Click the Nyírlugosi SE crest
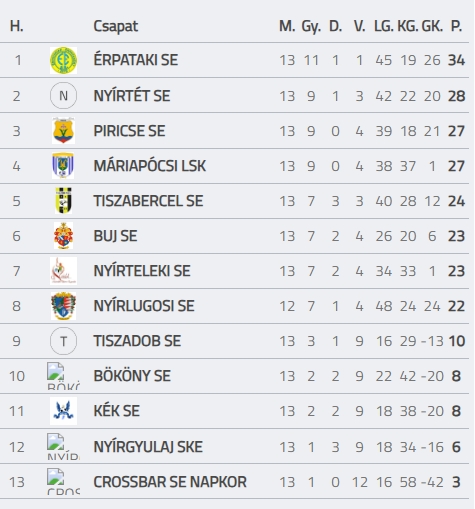This screenshot has height=509, width=475. (x=63, y=306)
